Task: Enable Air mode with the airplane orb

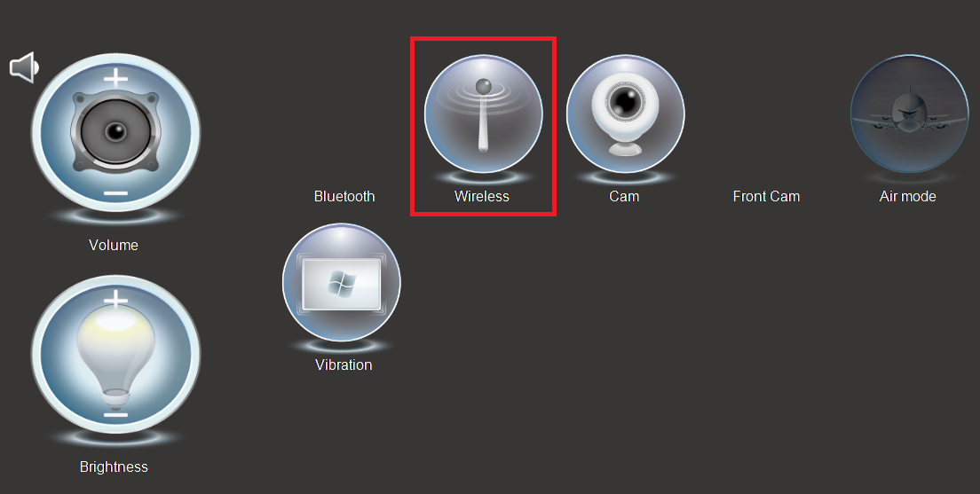Action: 909,114
